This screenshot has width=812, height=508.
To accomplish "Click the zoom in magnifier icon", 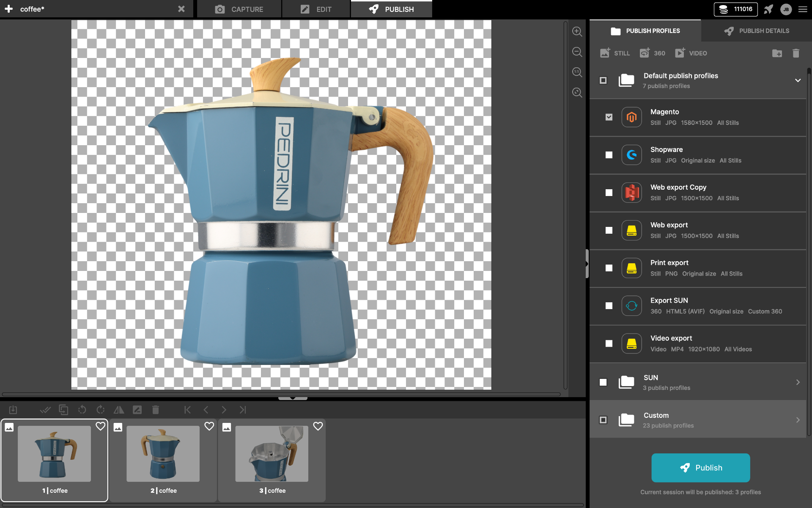I will pyautogui.click(x=577, y=31).
